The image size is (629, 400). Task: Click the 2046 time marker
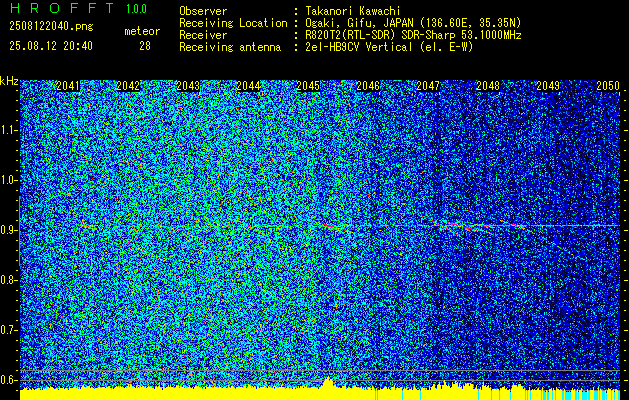coord(368,86)
